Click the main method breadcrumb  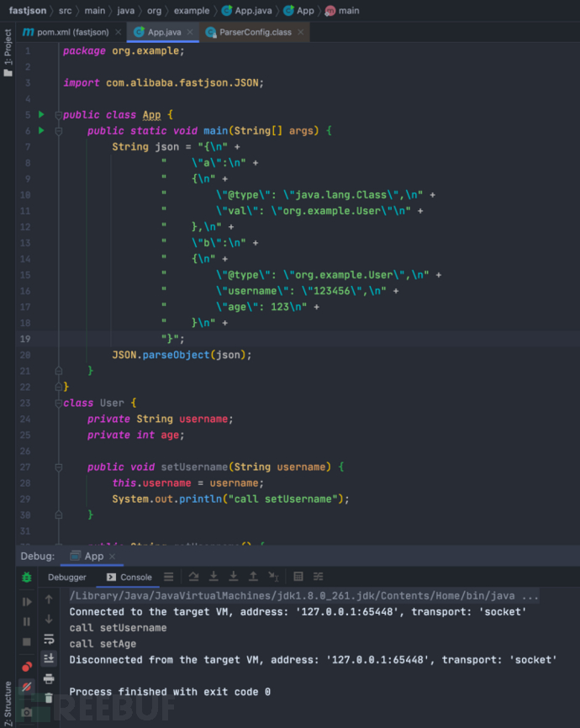point(342,10)
